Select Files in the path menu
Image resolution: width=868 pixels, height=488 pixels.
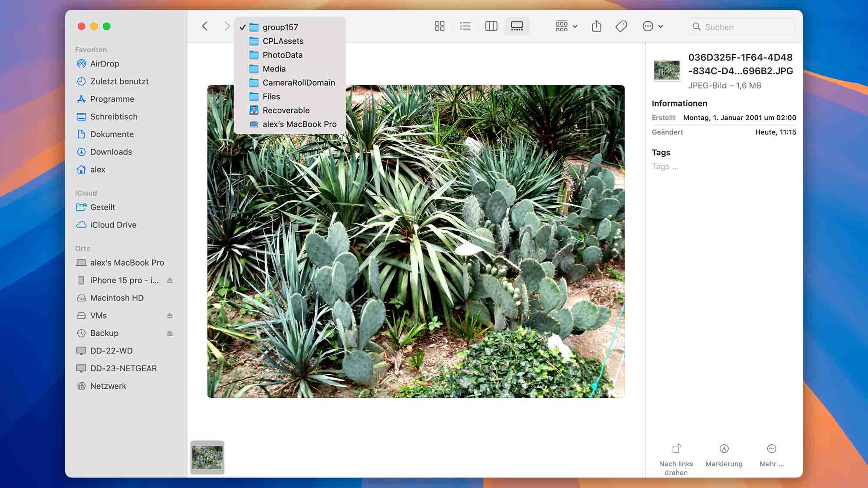(x=289, y=97)
